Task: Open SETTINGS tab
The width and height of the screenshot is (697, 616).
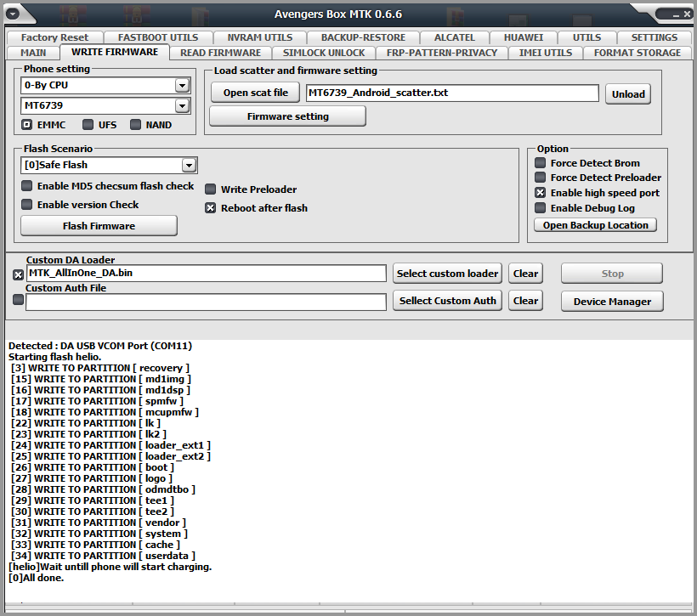Action: tap(654, 37)
